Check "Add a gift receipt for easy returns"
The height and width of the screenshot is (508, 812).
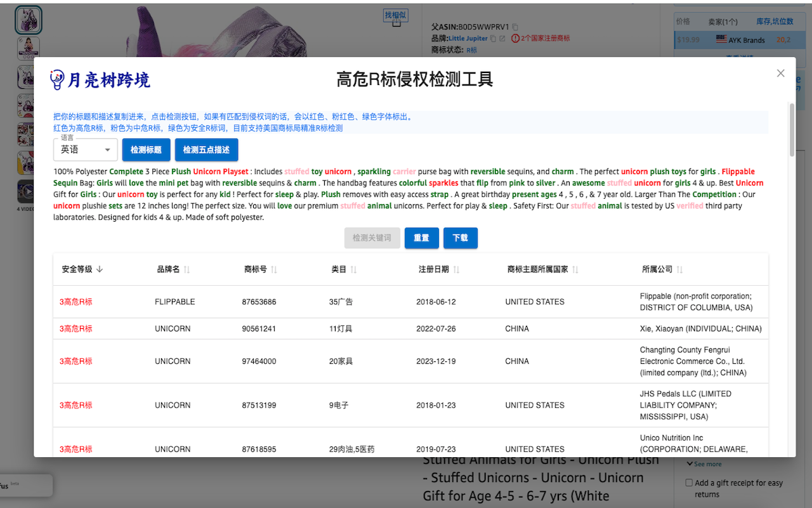point(690,483)
